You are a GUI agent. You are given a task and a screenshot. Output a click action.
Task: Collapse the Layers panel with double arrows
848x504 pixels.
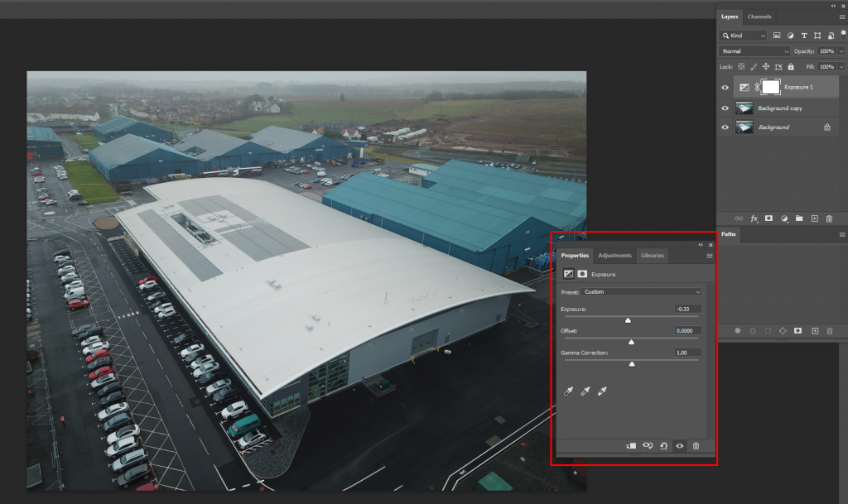(x=833, y=6)
